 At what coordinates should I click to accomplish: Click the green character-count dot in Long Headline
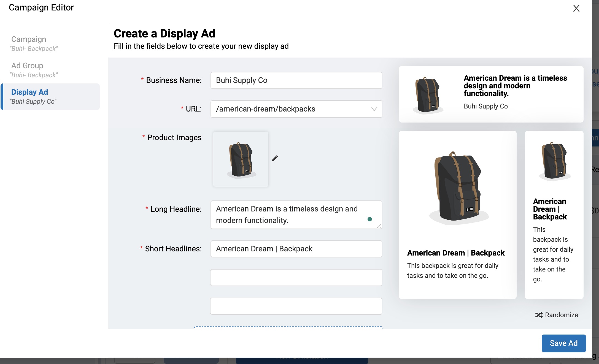[369, 219]
